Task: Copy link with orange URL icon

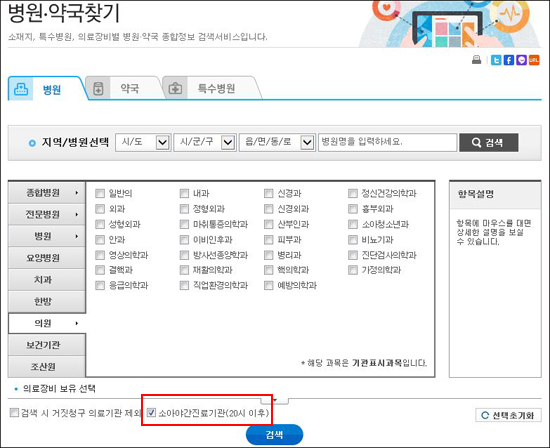Action: tap(534, 60)
